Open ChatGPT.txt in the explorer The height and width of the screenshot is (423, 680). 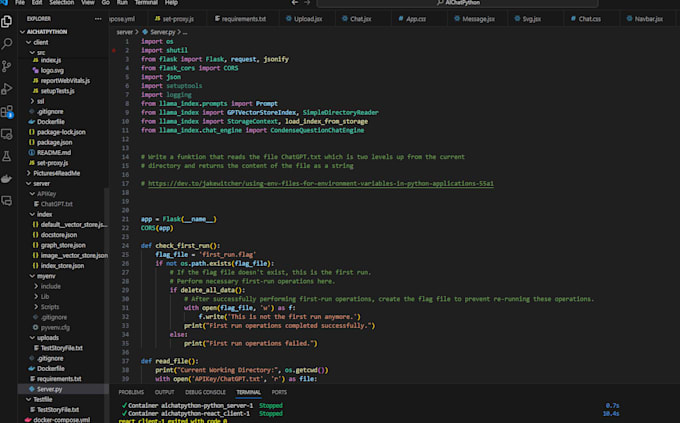coord(56,204)
